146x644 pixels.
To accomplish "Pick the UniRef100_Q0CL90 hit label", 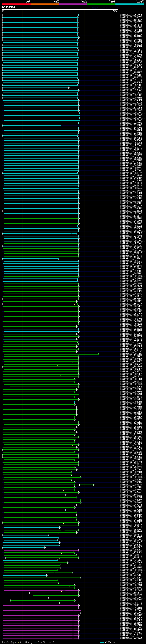I will [x=131, y=352].
